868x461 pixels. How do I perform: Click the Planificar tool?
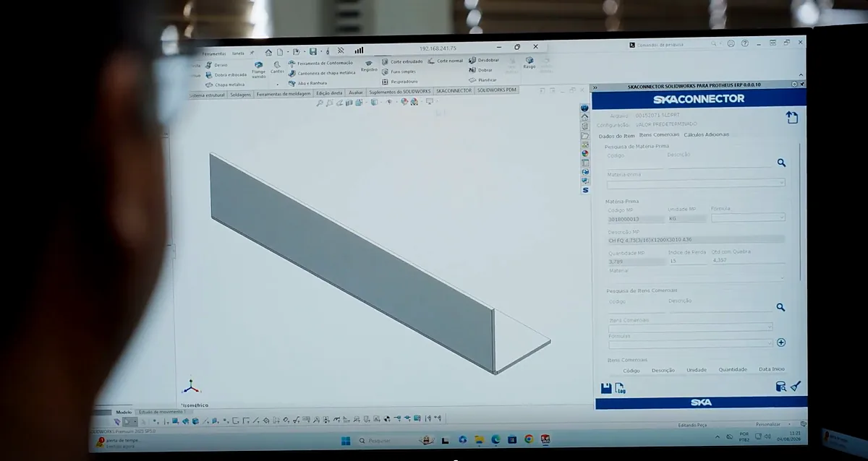(482, 79)
